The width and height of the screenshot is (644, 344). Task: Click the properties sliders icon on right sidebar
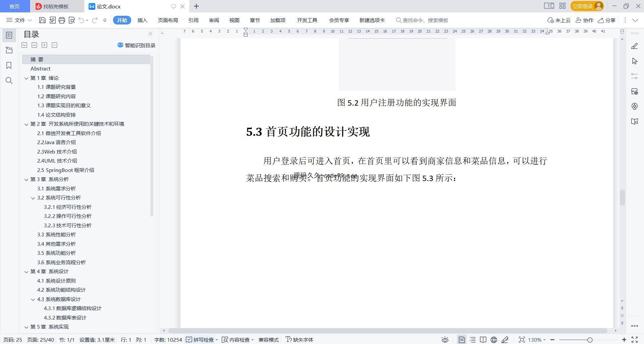tap(634, 76)
